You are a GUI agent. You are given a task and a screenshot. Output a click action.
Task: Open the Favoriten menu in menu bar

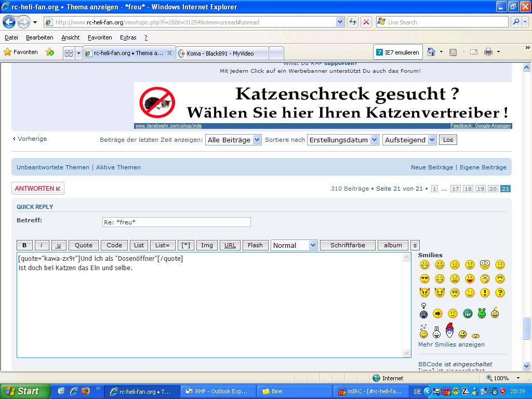(x=100, y=37)
